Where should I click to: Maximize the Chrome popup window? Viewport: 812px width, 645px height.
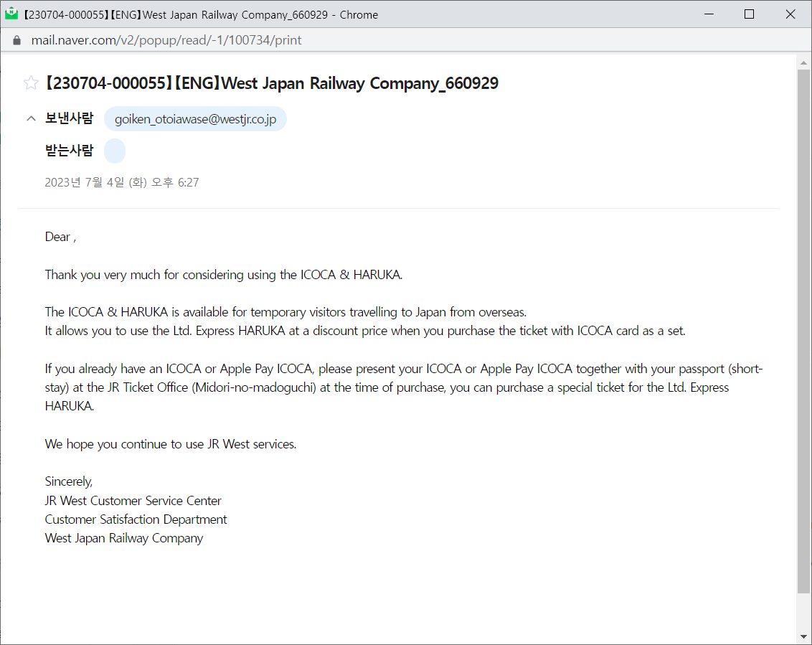pos(750,14)
